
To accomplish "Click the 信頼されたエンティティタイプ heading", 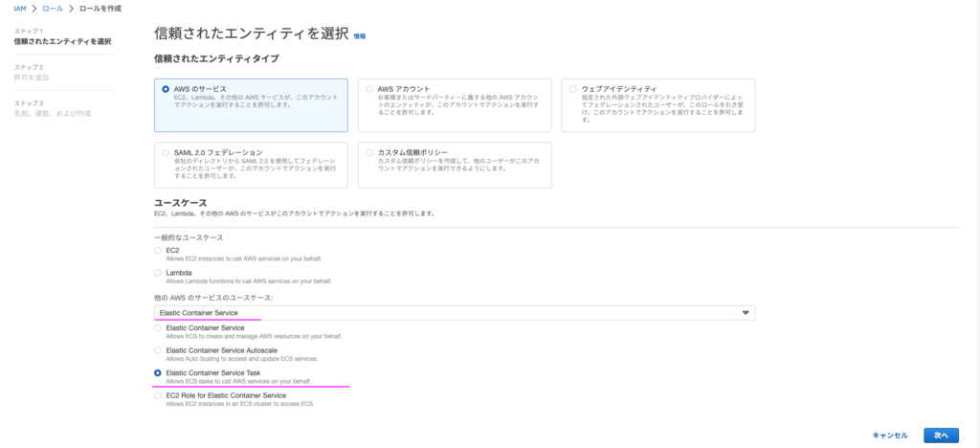I will 216,58.
